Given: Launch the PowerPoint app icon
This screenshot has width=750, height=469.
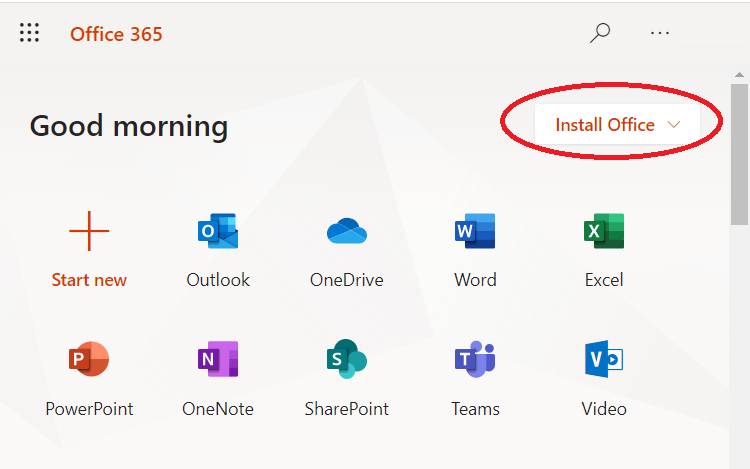Looking at the screenshot, I should click(x=89, y=359).
